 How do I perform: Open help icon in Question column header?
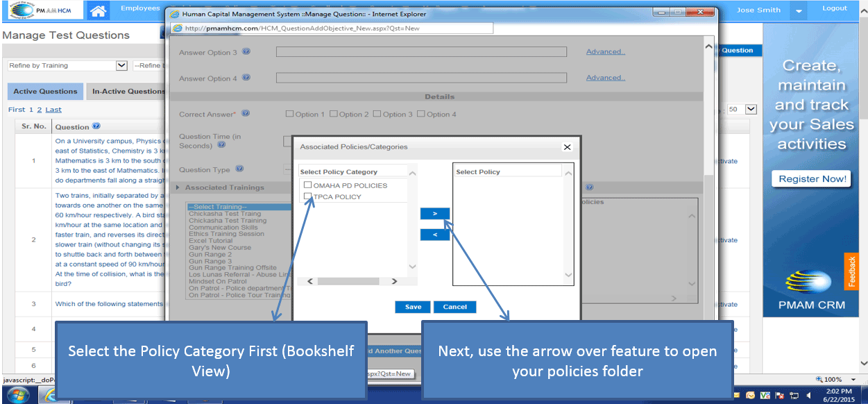pos(96,126)
